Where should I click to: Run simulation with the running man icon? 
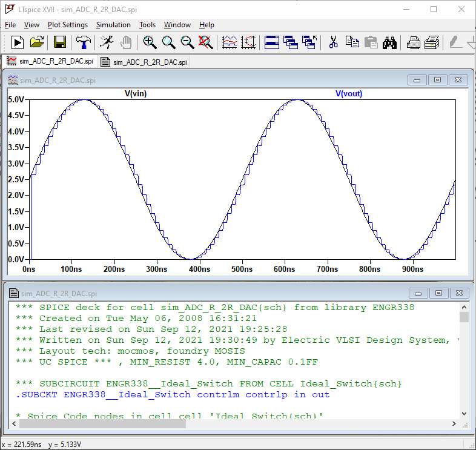click(107, 42)
